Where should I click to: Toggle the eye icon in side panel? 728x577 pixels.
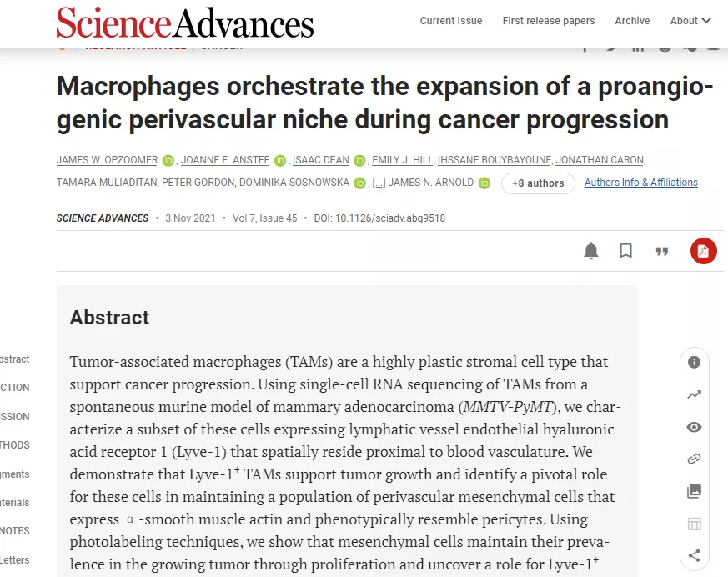[694, 427]
